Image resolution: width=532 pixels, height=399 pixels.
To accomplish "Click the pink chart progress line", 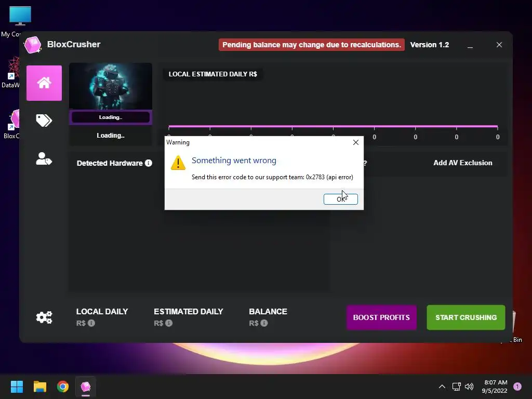I will pyautogui.click(x=333, y=126).
